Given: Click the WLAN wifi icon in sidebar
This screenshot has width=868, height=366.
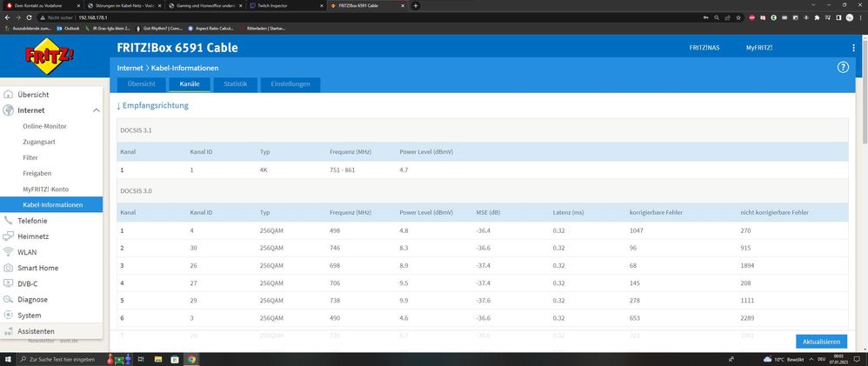Looking at the screenshot, I should pos(8,252).
